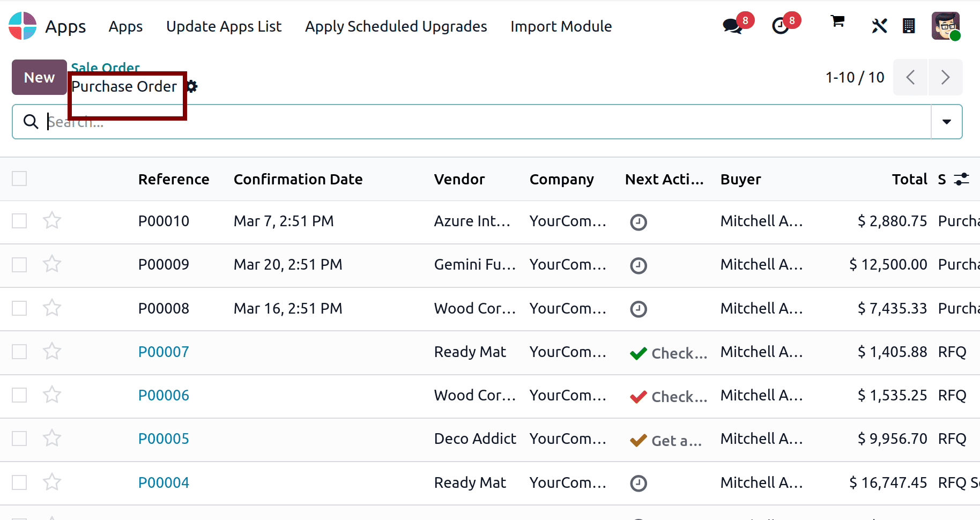
Task: Select all records with the header checkbox
Action: point(19,179)
